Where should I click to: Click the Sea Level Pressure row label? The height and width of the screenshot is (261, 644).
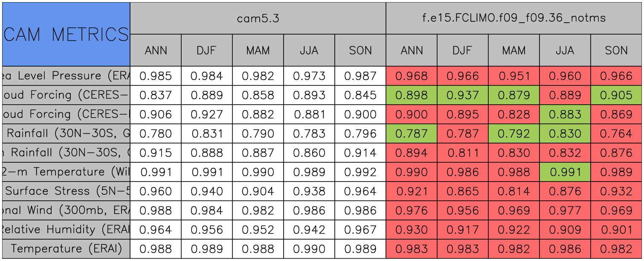tap(66, 76)
